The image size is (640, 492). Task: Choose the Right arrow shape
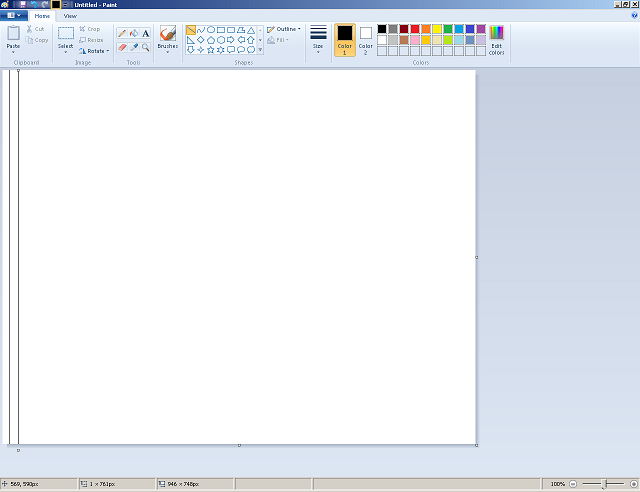click(x=231, y=40)
